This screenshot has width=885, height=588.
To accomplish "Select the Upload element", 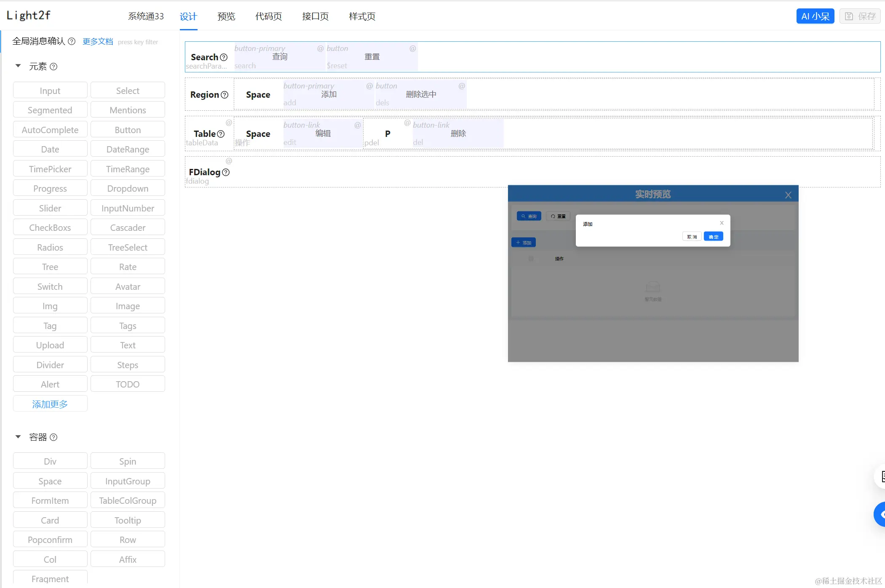I will click(x=50, y=345).
